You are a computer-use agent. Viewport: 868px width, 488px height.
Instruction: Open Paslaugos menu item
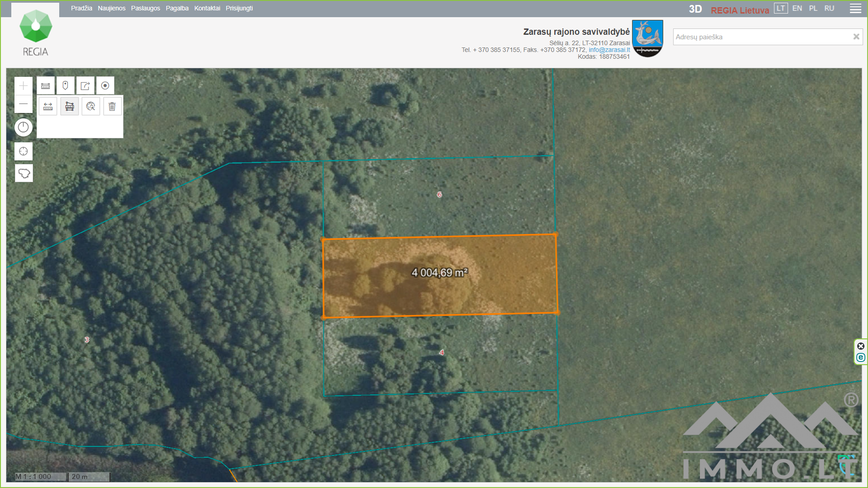[x=146, y=8]
